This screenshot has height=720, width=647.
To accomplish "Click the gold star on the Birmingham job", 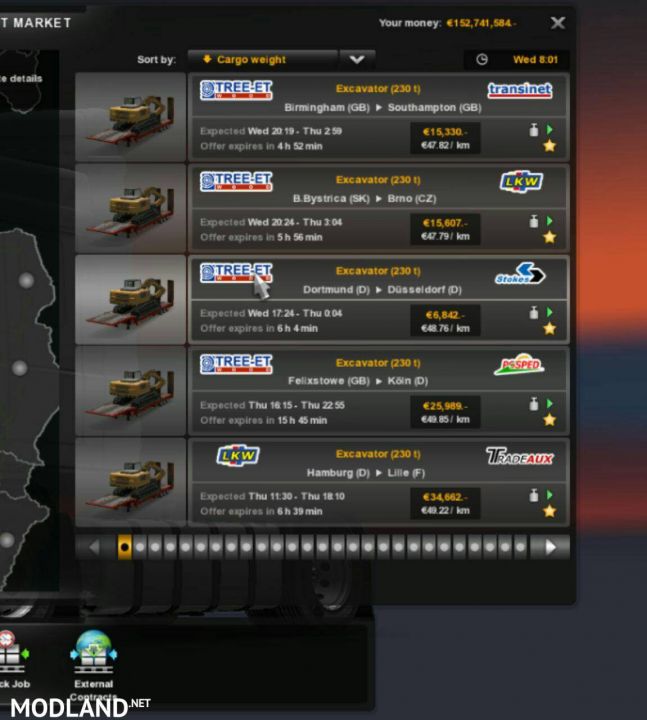I will [550, 146].
